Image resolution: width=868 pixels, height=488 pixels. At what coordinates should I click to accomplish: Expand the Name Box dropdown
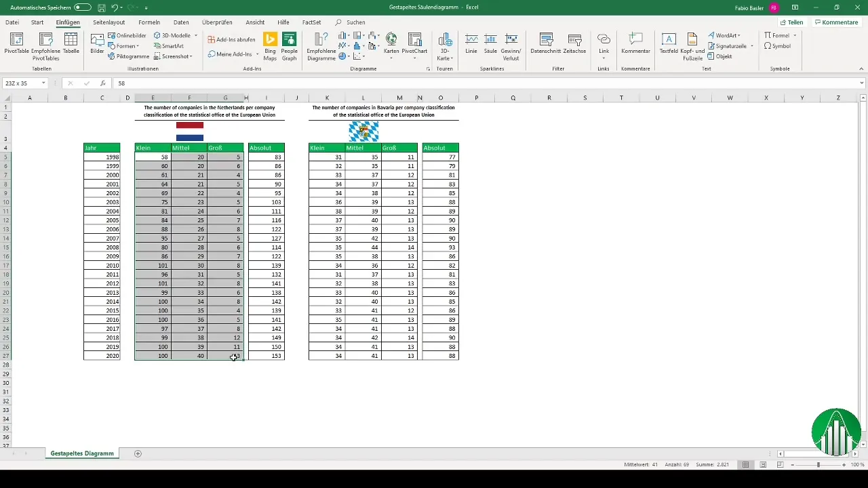(43, 83)
